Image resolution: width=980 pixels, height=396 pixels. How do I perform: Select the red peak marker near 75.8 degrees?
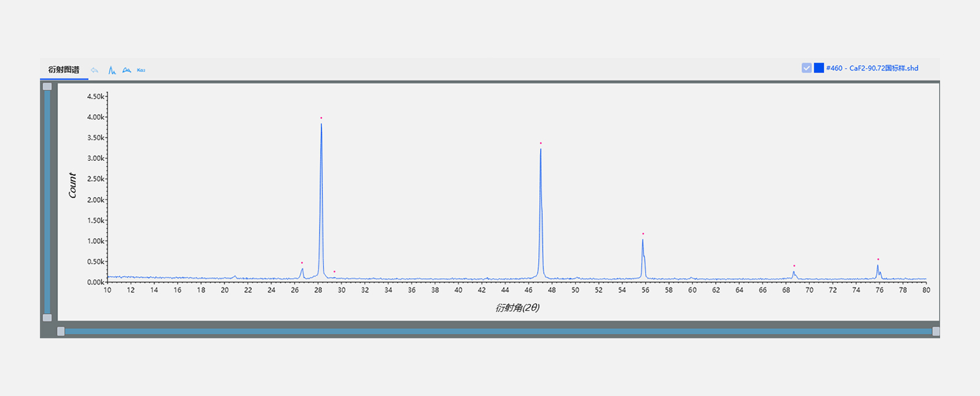click(x=878, y=259)
